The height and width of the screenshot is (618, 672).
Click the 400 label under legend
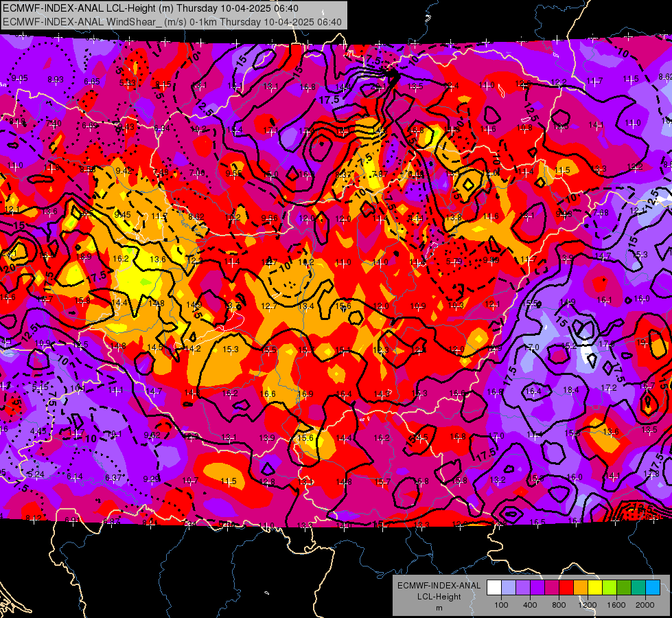tap(530, 605)
